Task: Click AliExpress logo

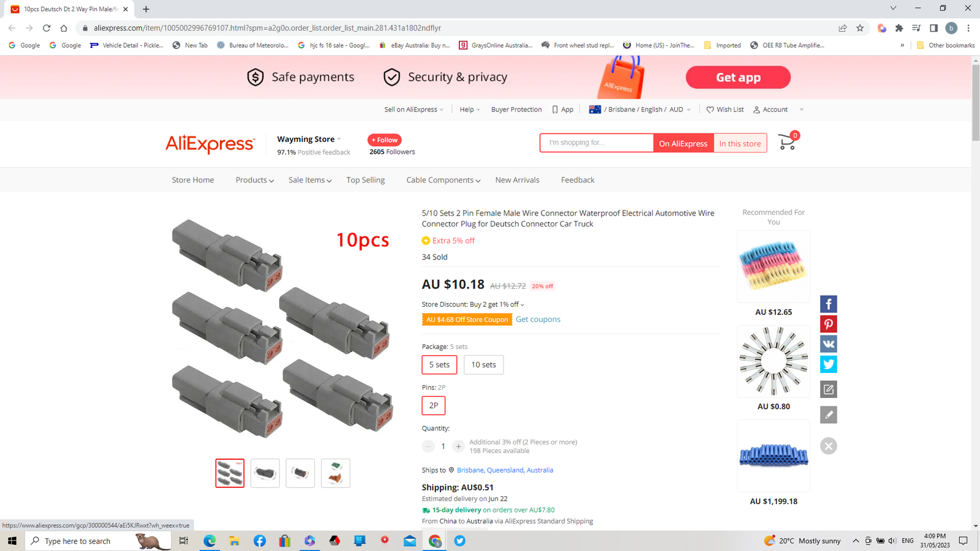Action: pos(209,144)
